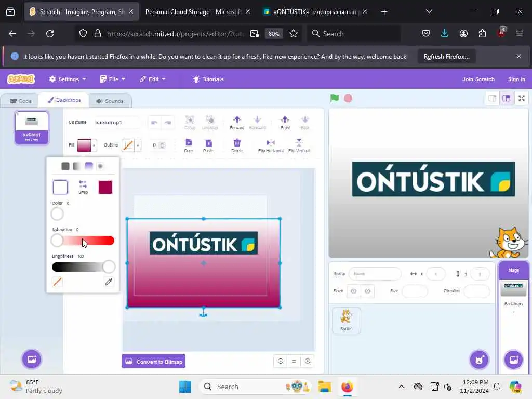Image resolution: width=532 pixels, height=399 pixels.
Task: Send selection Backward
Action: click(x=258, y=123)
